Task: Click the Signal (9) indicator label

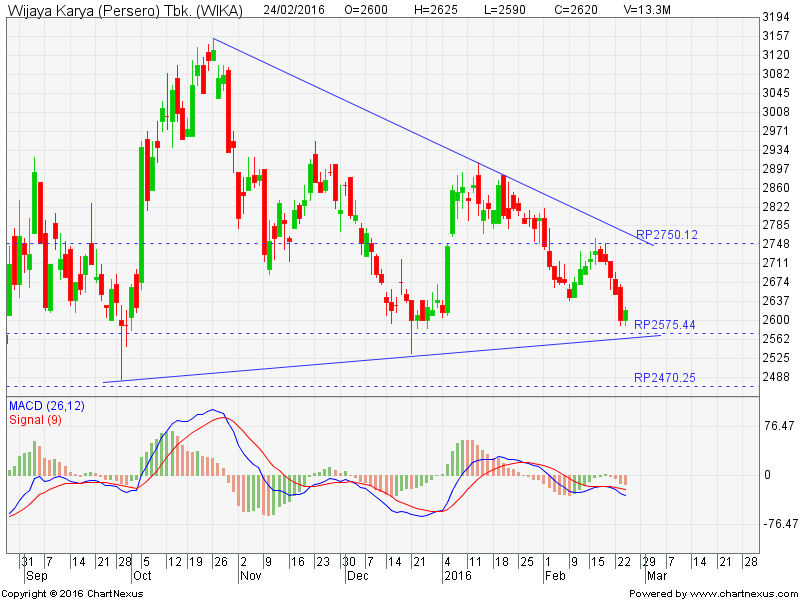Action: point(38,419)
